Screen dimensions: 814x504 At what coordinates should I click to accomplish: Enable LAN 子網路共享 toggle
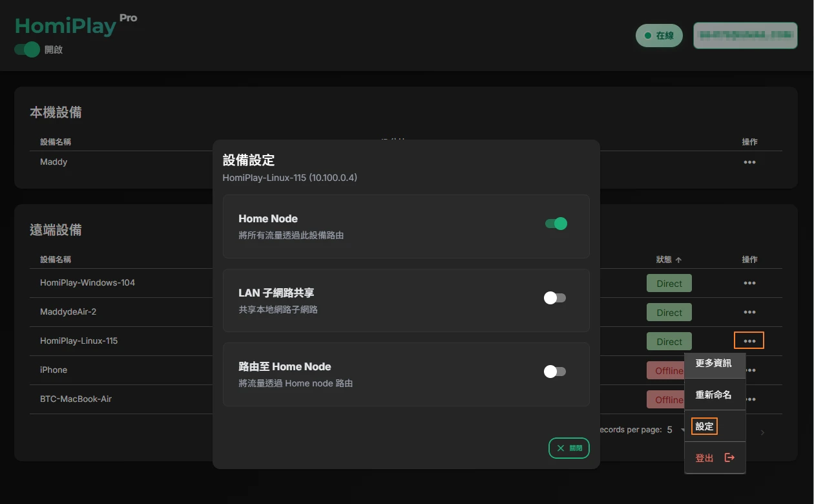[x=554, y=298]
